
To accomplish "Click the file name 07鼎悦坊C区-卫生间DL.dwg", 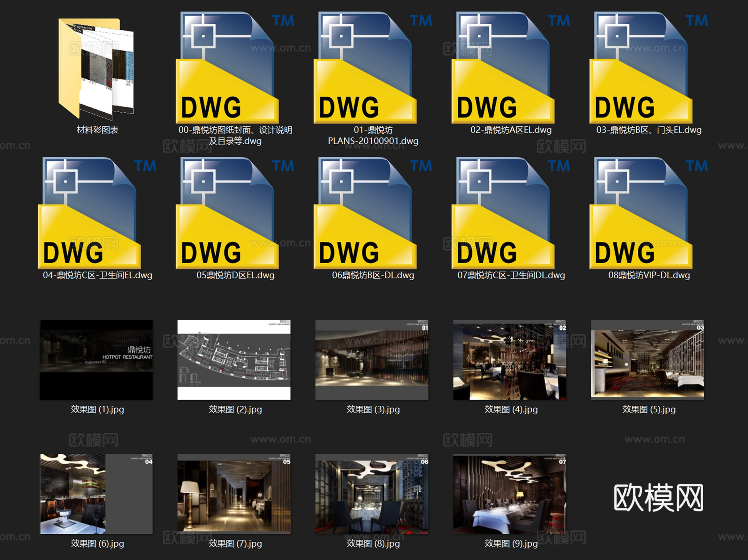I will [511, 275].
